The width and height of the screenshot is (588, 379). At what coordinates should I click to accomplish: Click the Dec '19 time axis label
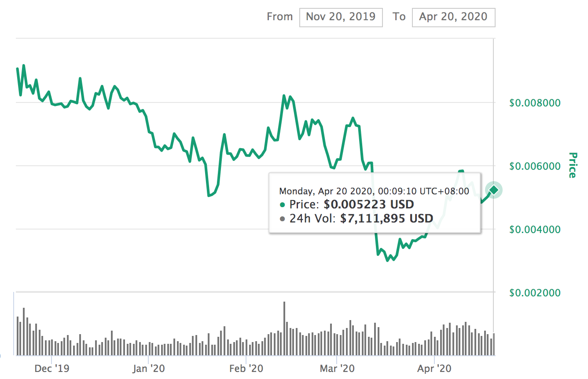click(x=52, y=368)
